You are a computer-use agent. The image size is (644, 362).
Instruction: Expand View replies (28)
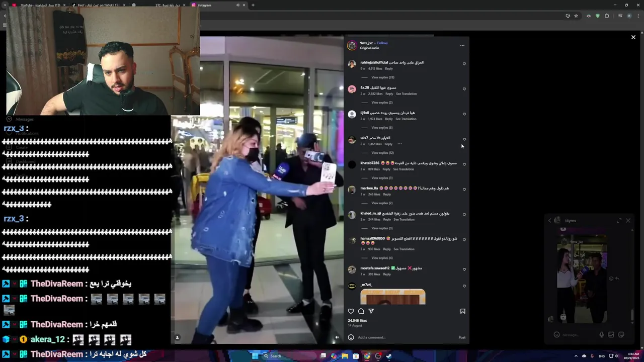click(x=383, y=77)
